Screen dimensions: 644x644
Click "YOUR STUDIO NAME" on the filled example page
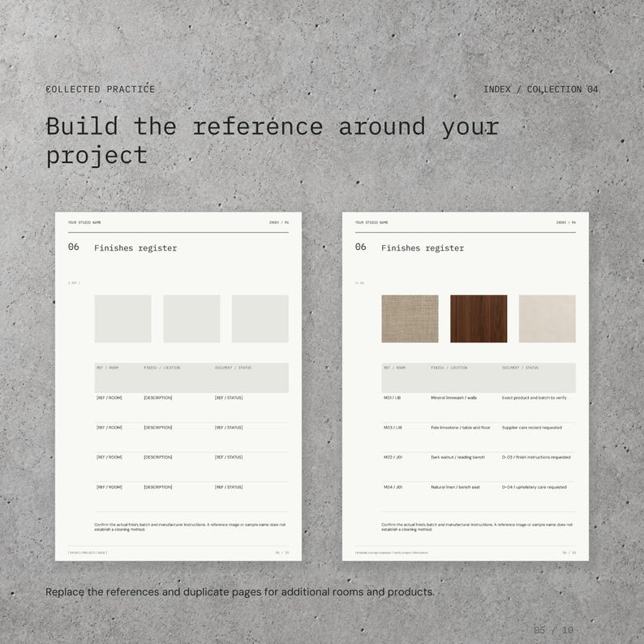click(x=371, y=222)
